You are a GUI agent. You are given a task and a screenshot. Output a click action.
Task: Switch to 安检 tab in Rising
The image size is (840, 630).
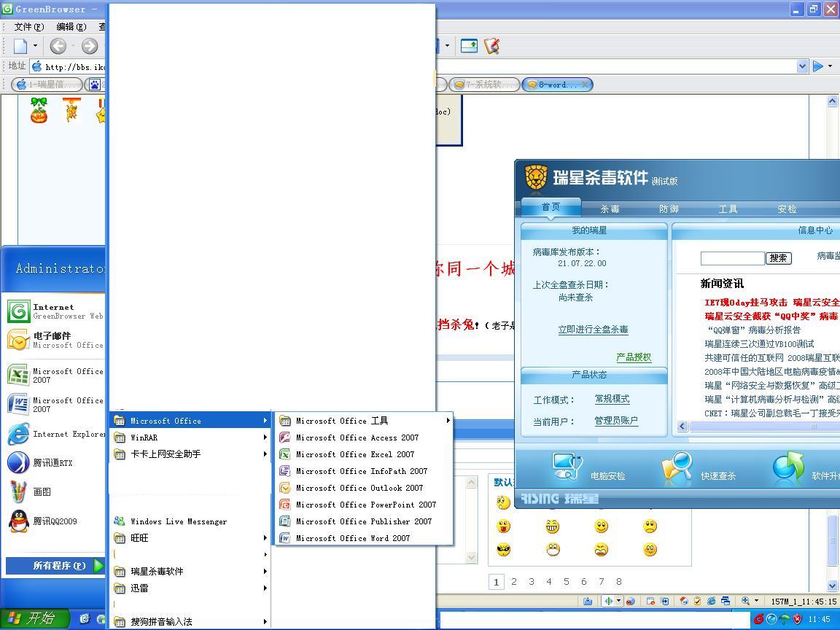coord(787,209)
